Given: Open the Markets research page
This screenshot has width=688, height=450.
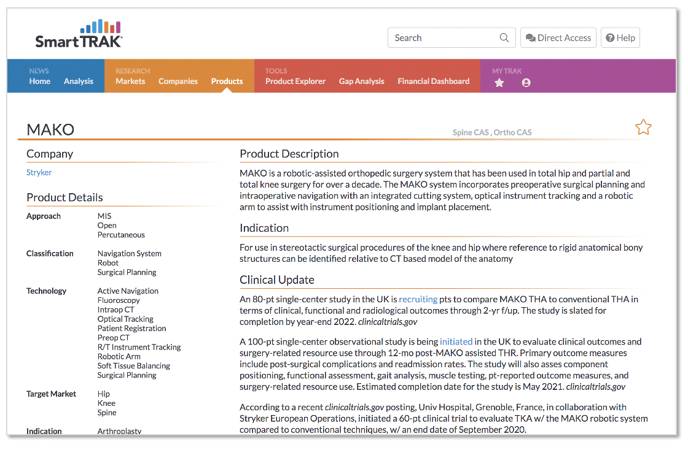Looking at the screenshot, I should (130, 81).
